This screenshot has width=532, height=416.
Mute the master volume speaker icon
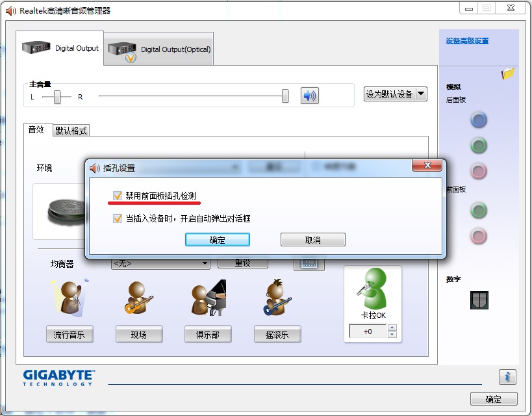click(310, 96)
